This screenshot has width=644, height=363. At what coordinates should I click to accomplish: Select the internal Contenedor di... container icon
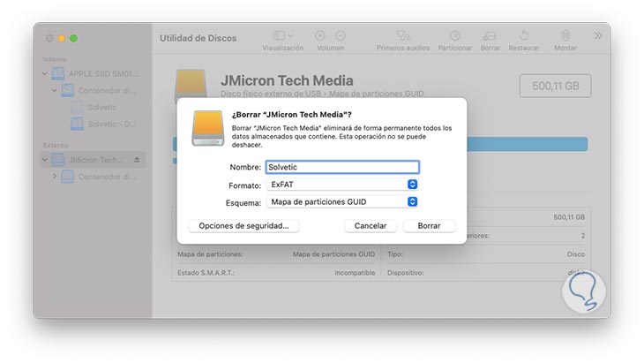(x=67, y=90)
